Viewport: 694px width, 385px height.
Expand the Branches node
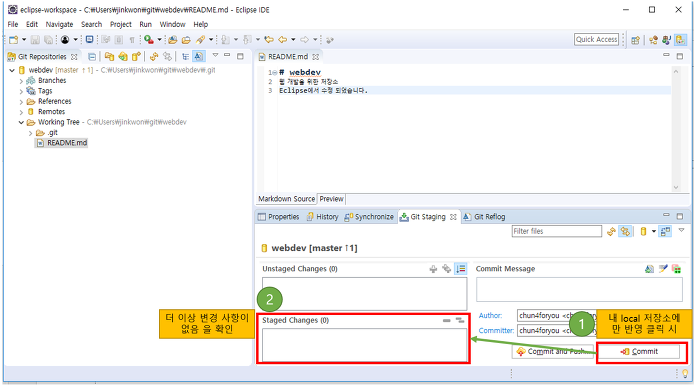[x=21, y=81]
